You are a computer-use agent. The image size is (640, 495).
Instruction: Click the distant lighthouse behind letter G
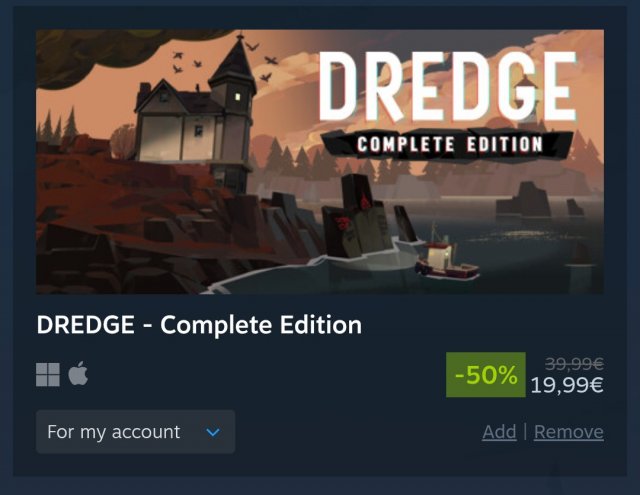tap(527, 100)
